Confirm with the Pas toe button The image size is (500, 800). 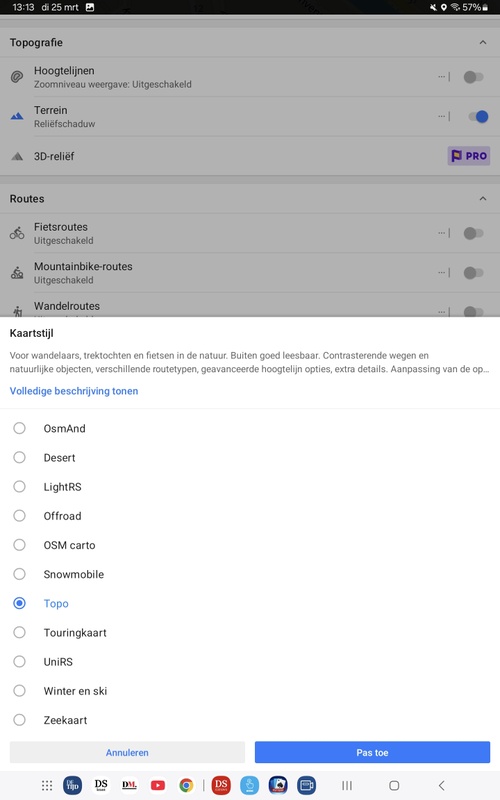[372, 752]
